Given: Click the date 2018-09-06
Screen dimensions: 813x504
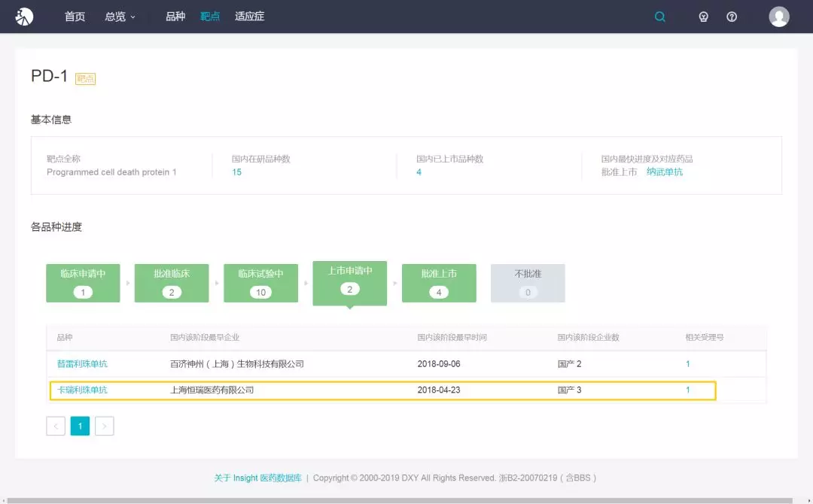Looking at the screenshot, I should click(x=439, y=363).
